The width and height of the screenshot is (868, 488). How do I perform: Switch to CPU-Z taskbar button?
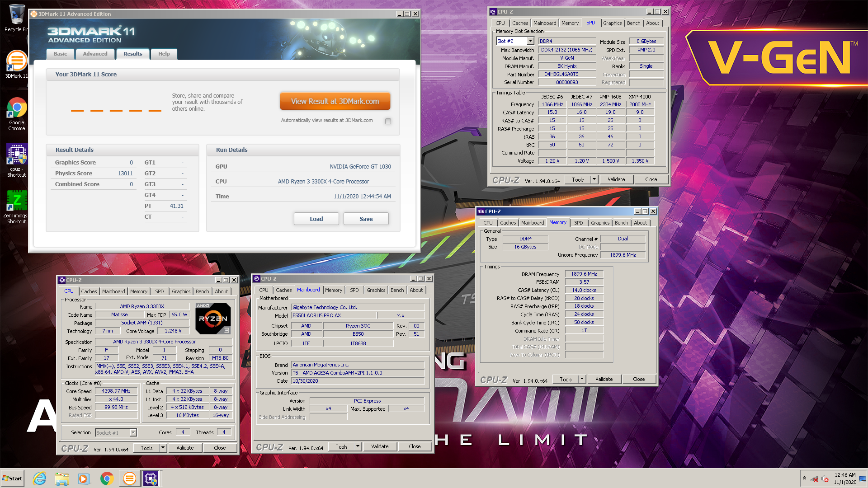coord(151,478)
